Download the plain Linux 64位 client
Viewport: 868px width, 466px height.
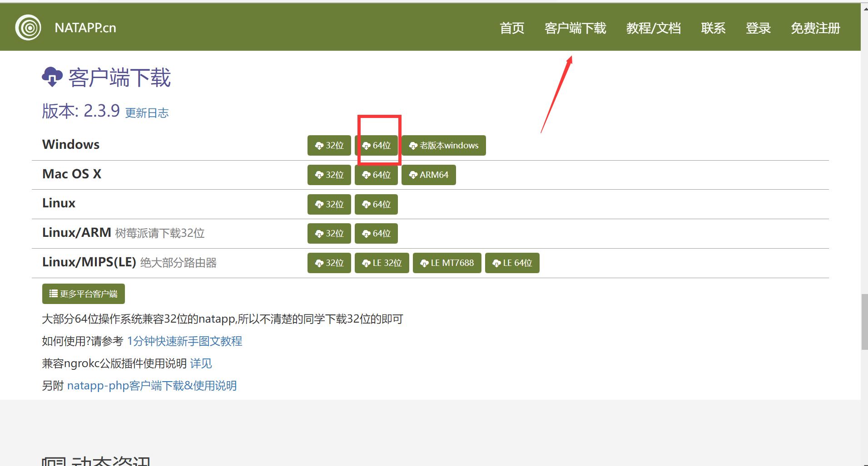click(376, 204)
